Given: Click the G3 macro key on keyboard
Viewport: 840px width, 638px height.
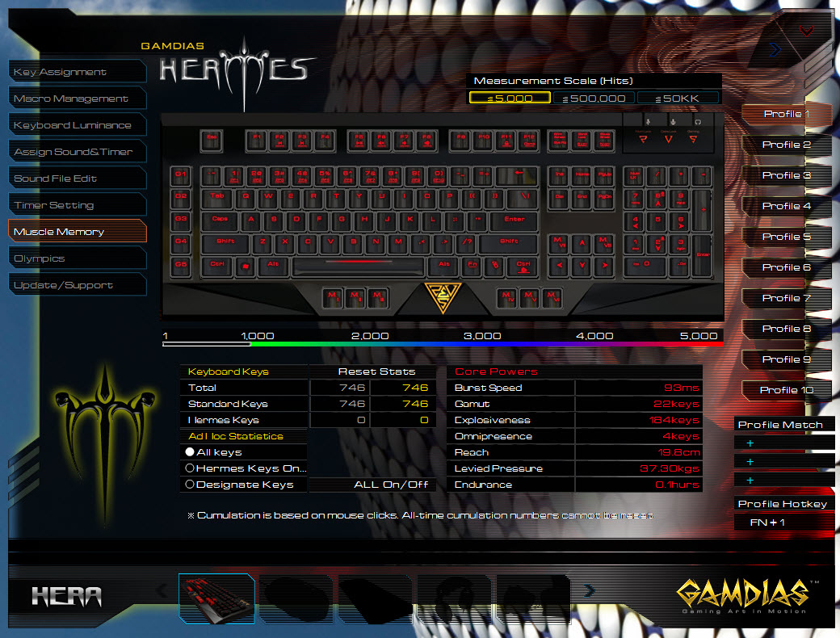Looking at the screenshot, I should pyautogui.click(x=181, y=220).
